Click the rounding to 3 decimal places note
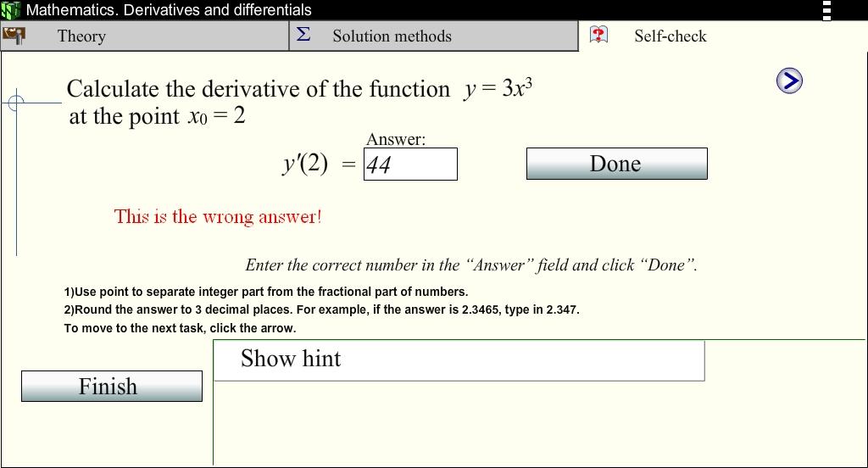 coord(321,309)
